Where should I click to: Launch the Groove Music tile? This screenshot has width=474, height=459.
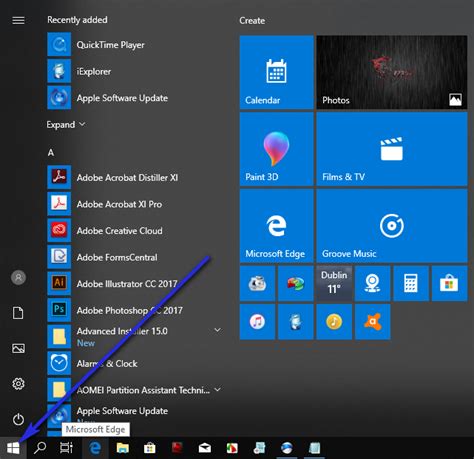tap(392, 226)
